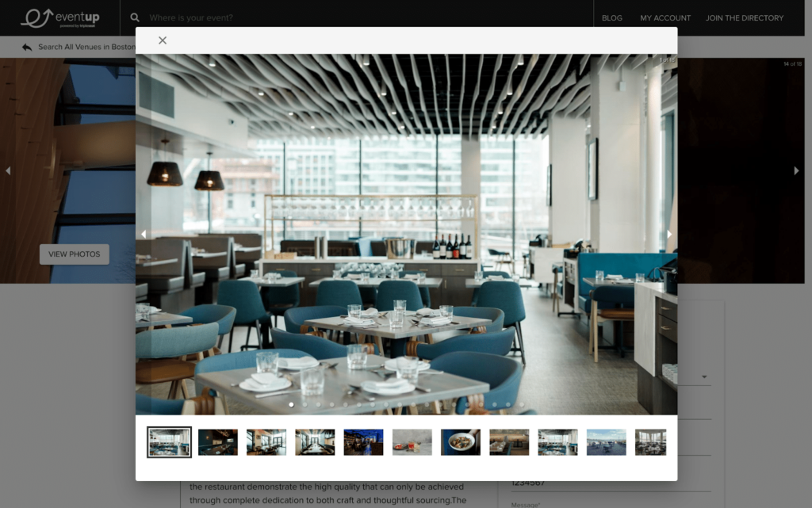Select the outdoor waterfront patio thumbnail

click(x=607, y=442)
